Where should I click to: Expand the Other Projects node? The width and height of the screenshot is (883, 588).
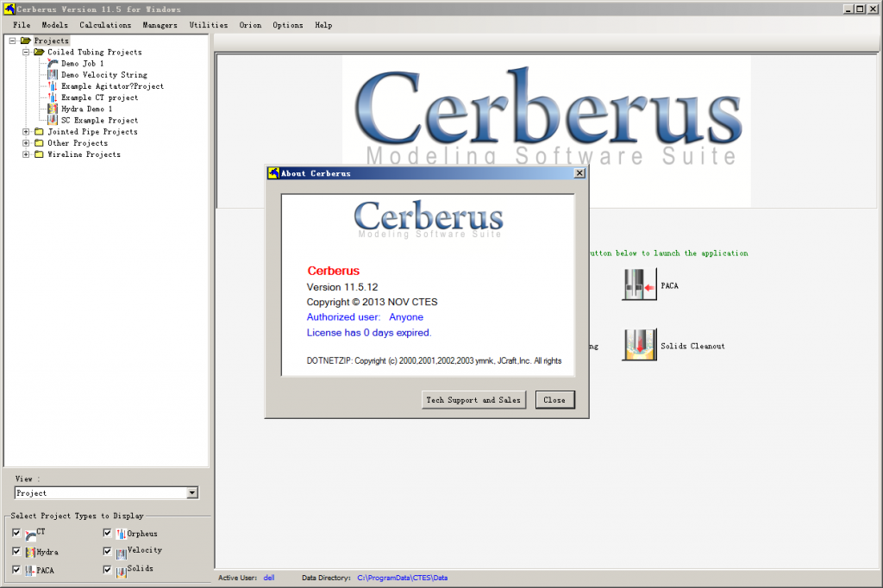pyautogui.click(x=25, y=142)
